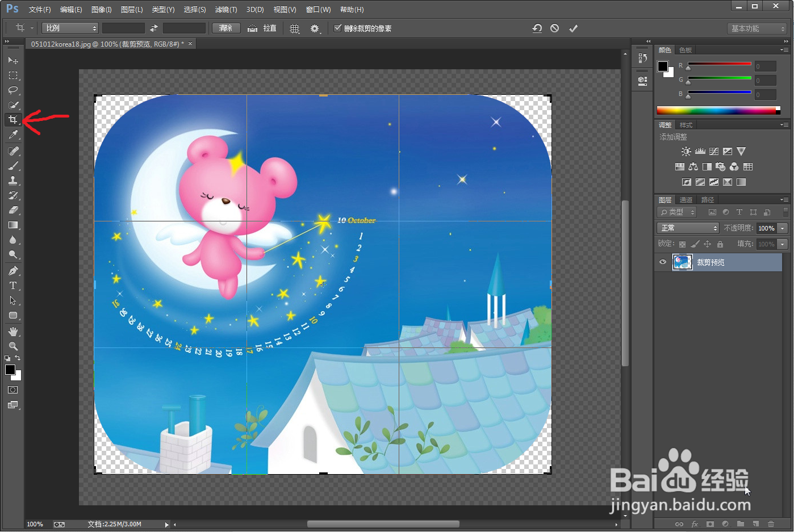Open the Layers panel flyout menu
794x532 pixels.
(x=784, y=200)
